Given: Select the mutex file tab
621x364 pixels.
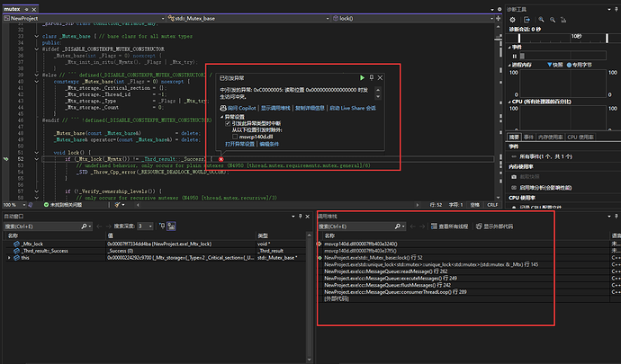Looking at the screenshot, I should (x=13, y=9).
